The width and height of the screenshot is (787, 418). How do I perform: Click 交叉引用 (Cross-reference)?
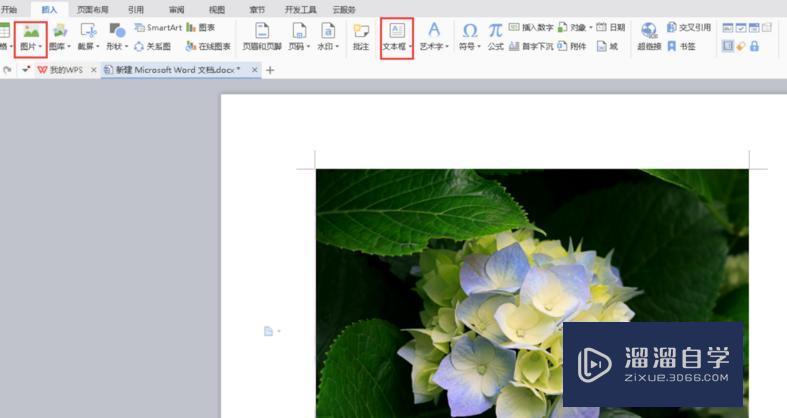689,28
